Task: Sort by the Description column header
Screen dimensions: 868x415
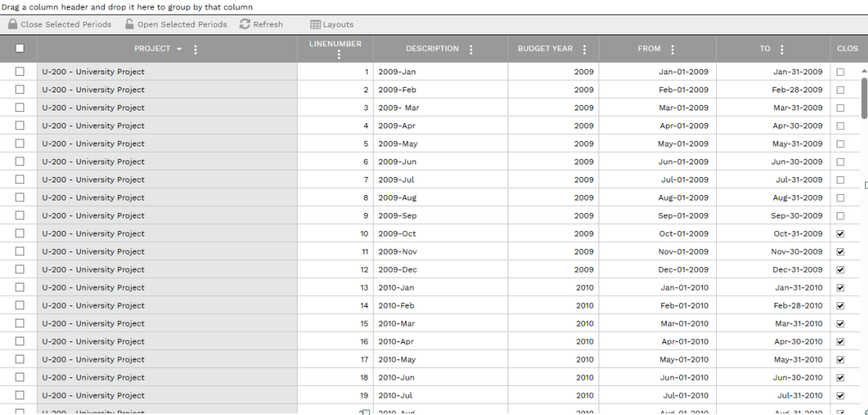Action: (x=432, y=49)
